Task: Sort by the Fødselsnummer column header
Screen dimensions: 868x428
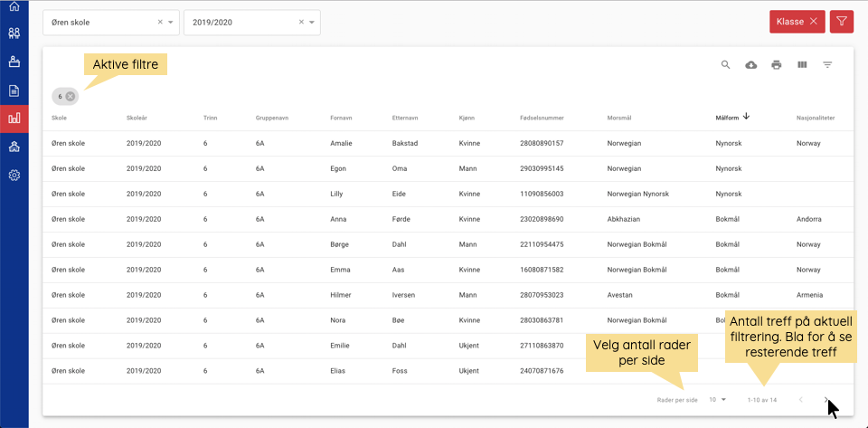Action: [542, 118]
